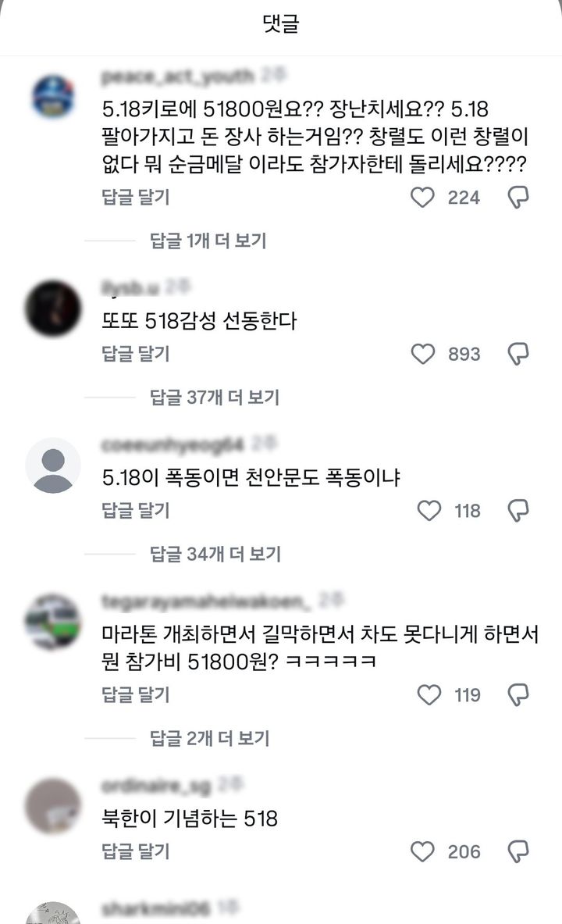Screen dimensions: 562x924
Task: Tap coeeunhyeog64's default avatar image
Action: tap(52, 465)
